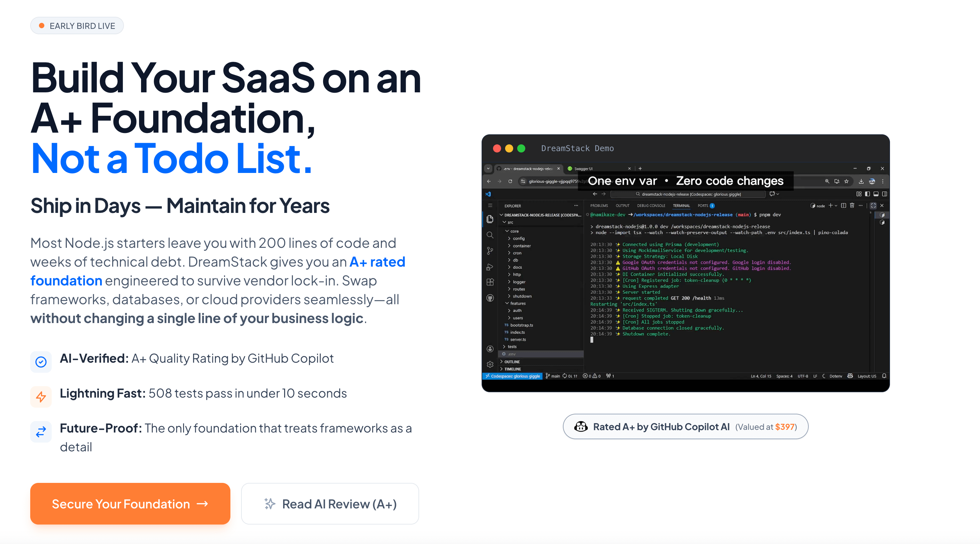The image size is (980, 544).
Task: Click the Manage gear icon
Action: point(490,364)
